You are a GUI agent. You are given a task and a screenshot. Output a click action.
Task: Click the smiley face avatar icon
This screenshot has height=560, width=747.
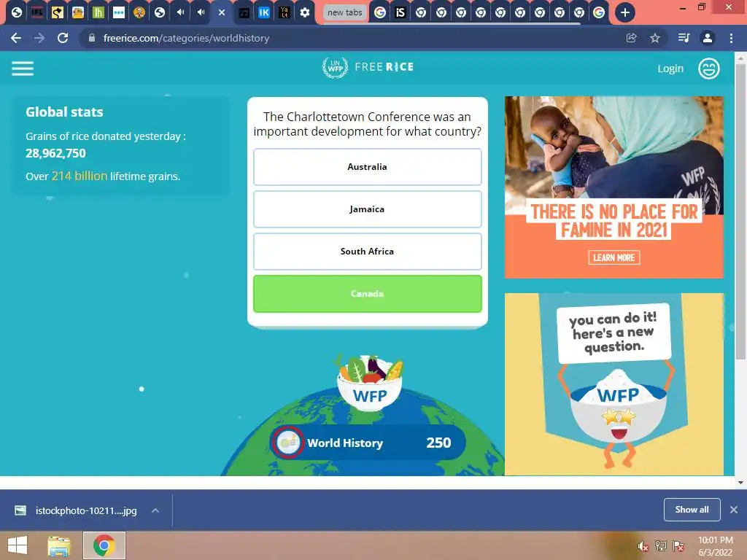(x=708, y=68)
